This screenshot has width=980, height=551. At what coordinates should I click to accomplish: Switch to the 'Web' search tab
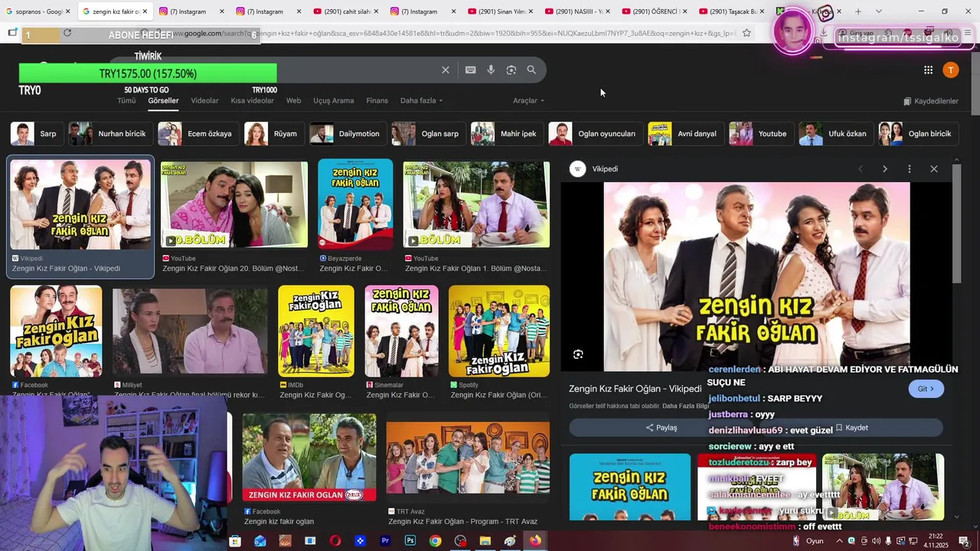pos(293,101)
